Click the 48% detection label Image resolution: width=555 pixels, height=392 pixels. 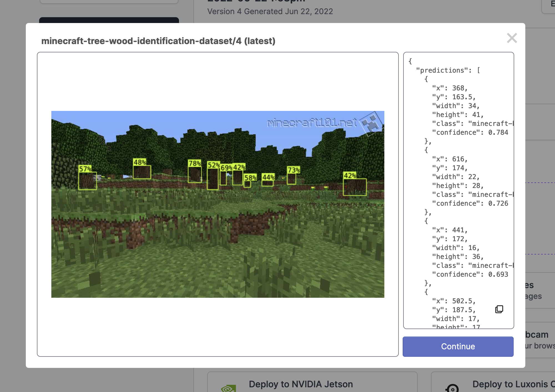140,162
